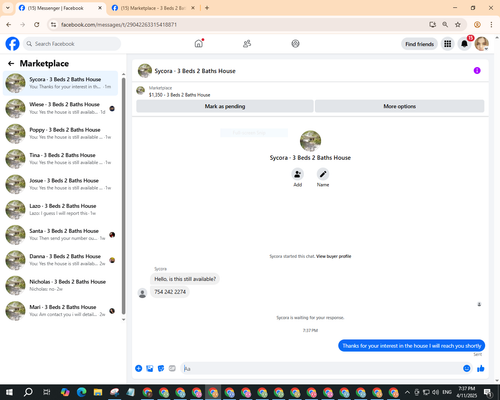The height and width of the screenshot is (400, 500).
Task: Click the Facebook logo icon
Action: point(12,44)
